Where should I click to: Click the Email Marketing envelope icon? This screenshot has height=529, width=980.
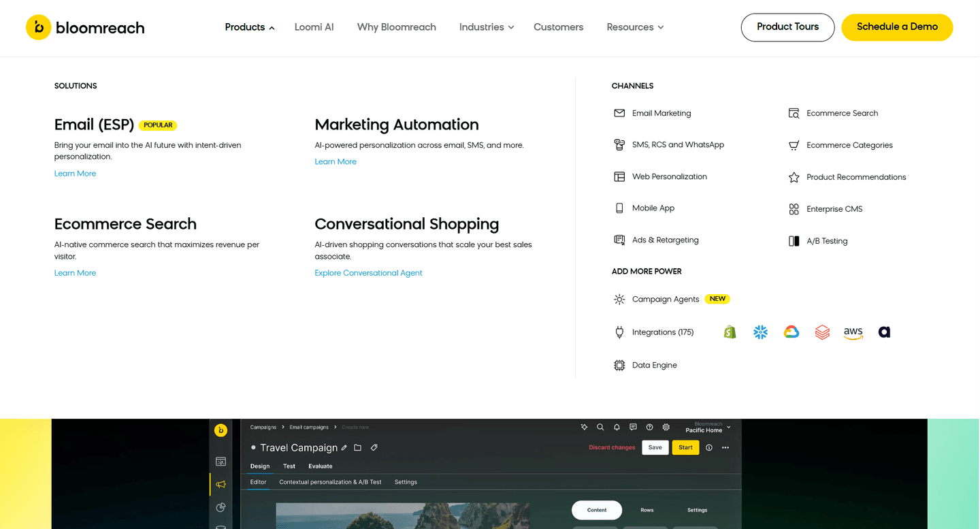619,113
